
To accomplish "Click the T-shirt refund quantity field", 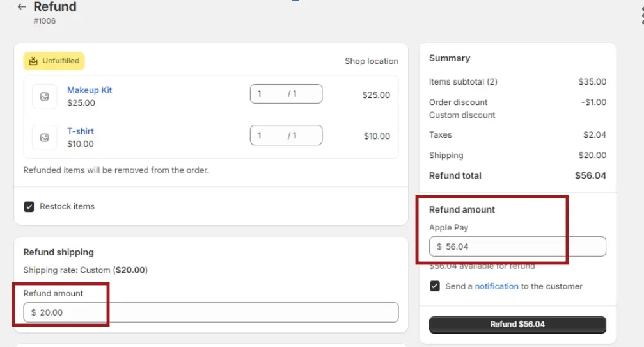I will pyautogui.click(x=285, y=135).
